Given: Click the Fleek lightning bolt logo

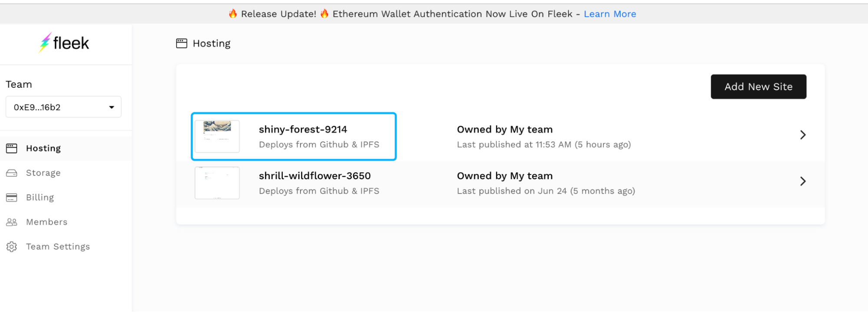Looking at the screenshot, I should click(x=45, y=43).
